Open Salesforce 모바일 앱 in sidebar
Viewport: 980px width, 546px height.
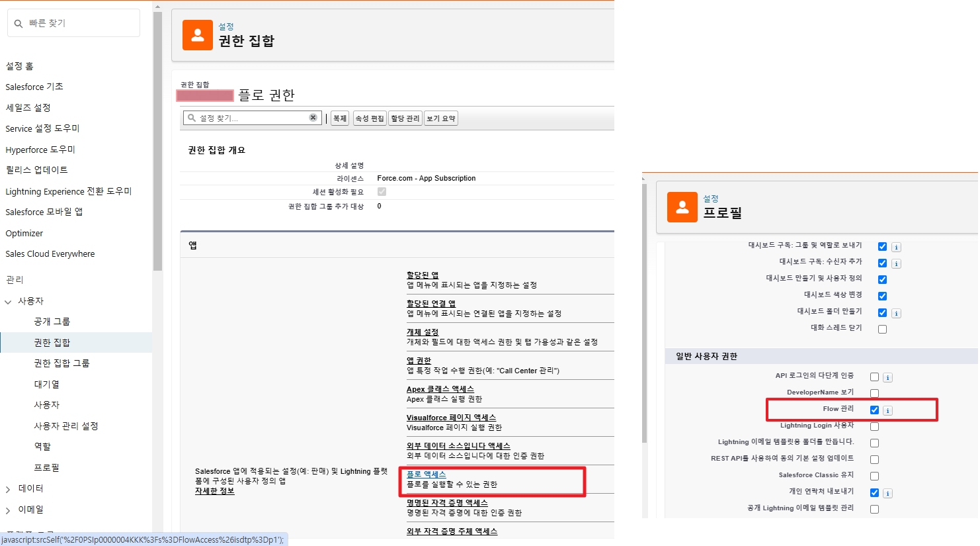[x=44, y=212]
